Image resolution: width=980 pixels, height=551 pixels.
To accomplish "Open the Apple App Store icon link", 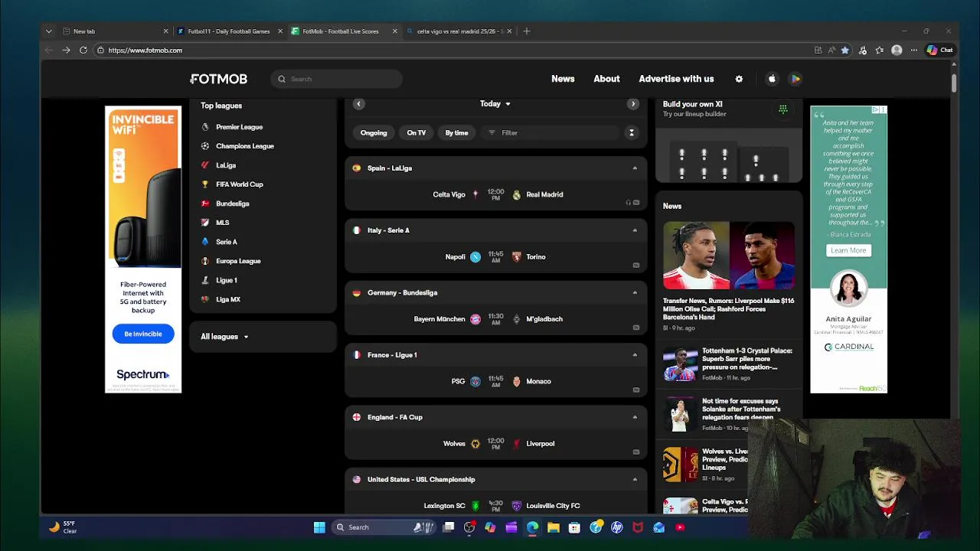I will [772, 79].
